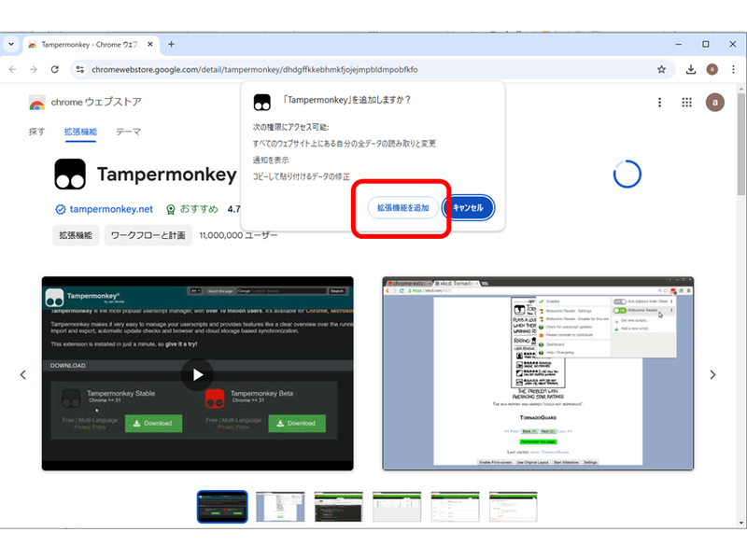Open a new browser tab

(x=171, y=44)
